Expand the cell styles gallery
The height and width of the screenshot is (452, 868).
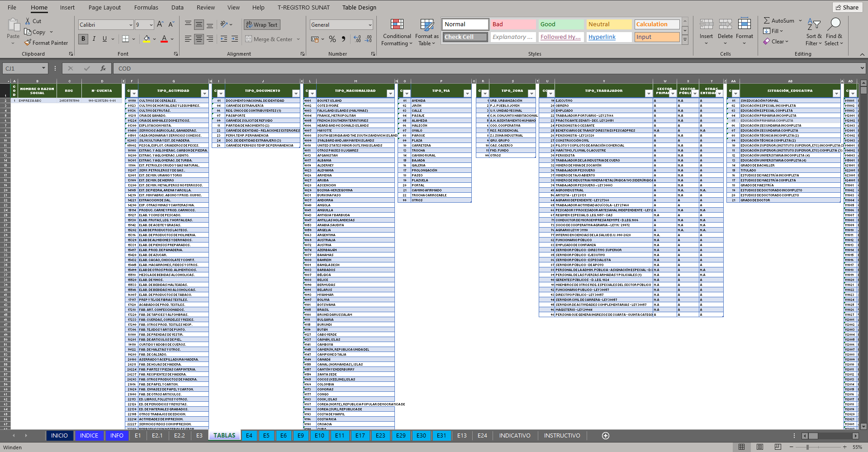pyautogui.click(x=685, y=40)
